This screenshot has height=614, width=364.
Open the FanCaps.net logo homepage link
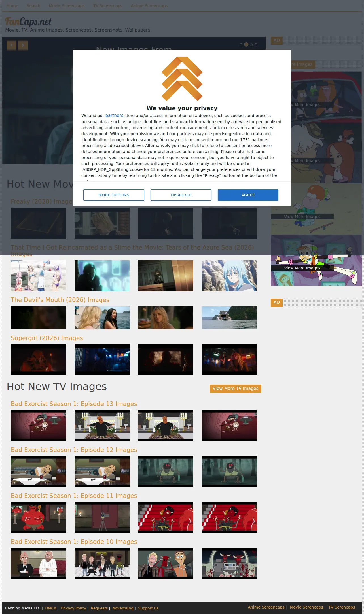[x=28, y=22]
